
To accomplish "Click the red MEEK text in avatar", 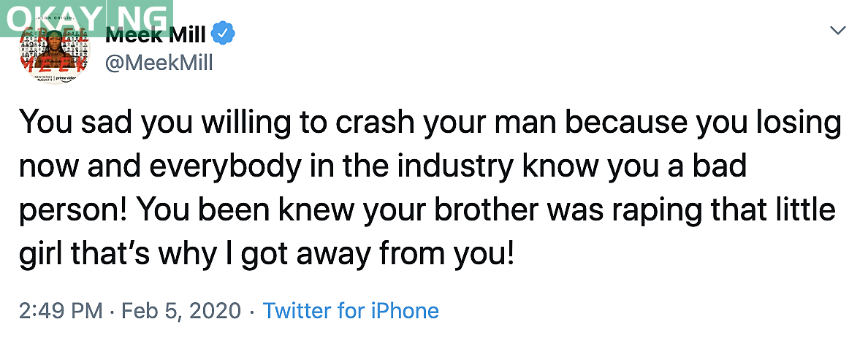I will (x=55, y=64).
